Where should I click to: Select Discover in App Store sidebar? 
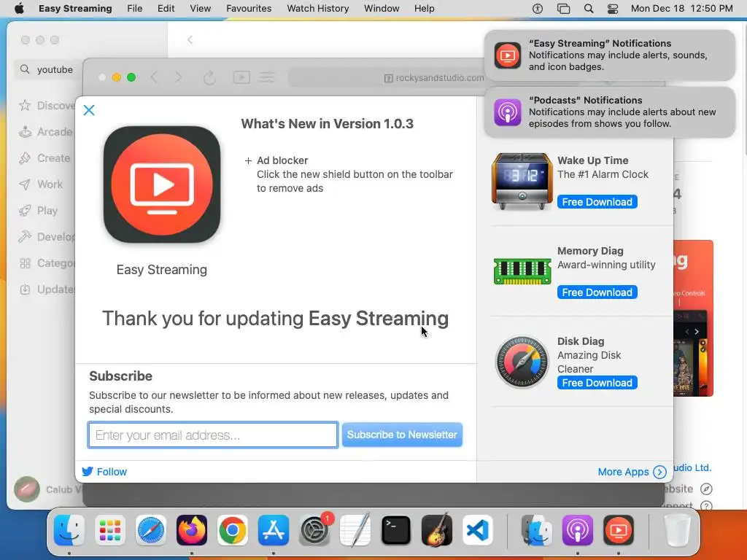click(x=47, y=106)
